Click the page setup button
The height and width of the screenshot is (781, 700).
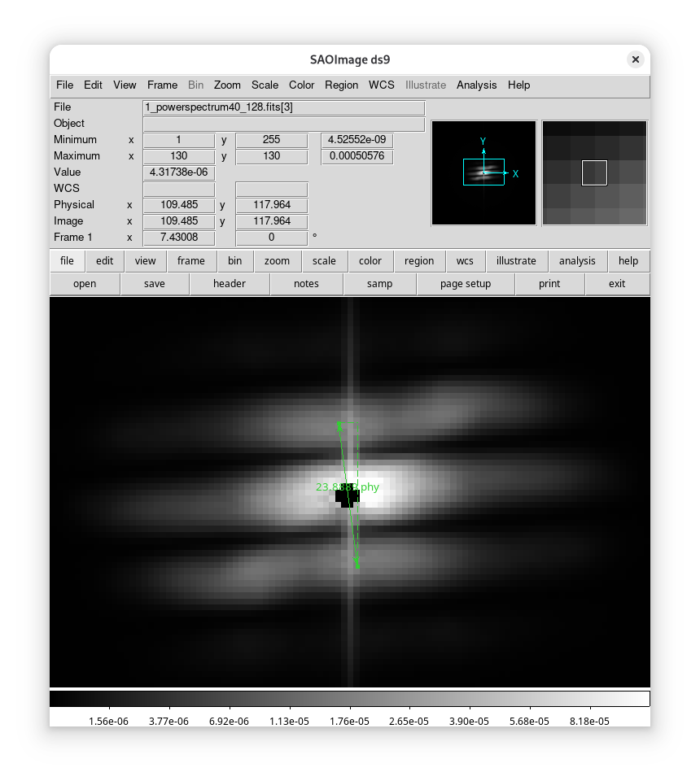point(466,284)
